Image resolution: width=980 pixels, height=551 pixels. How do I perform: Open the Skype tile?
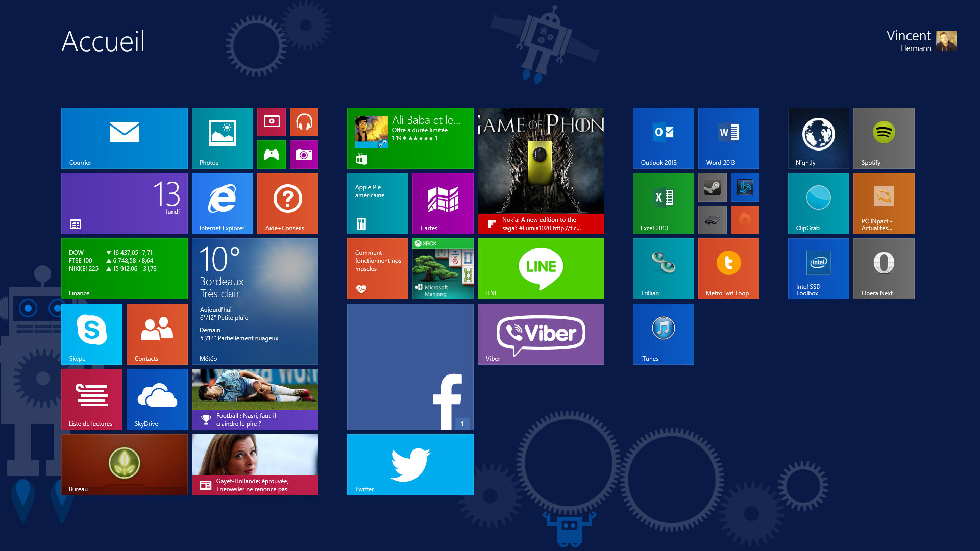point(92,334)
